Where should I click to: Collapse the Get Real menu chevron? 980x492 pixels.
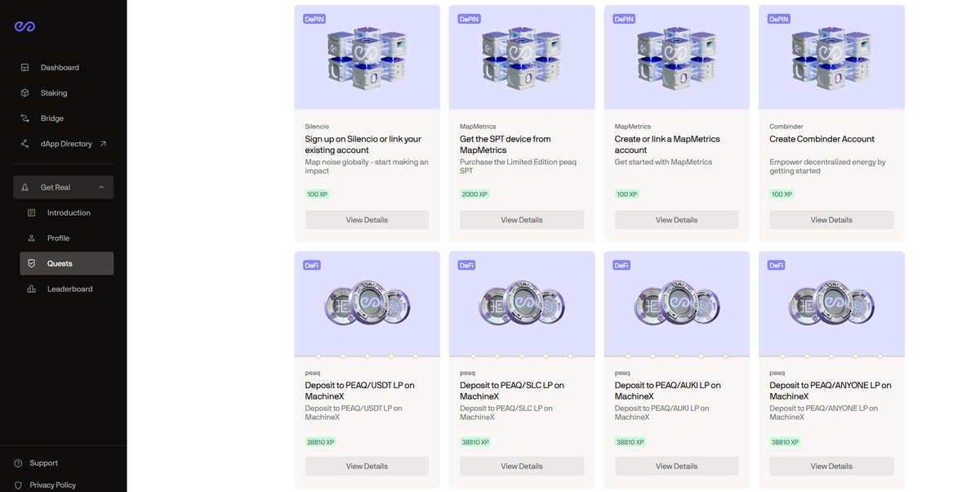tap(102, 187)
